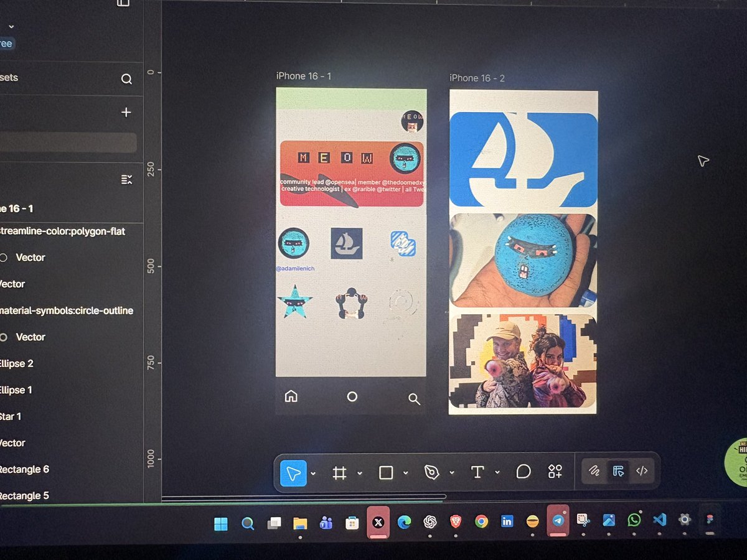
Task: Add a new page with plus icon
Action: [x=126, y=113]
